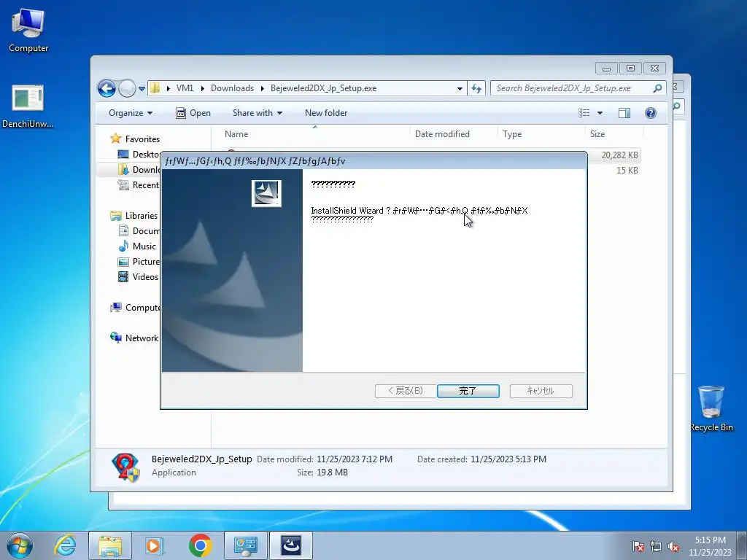The image size is (747, 560).
Task: Sort by Size column header
Action: [614, 134]
